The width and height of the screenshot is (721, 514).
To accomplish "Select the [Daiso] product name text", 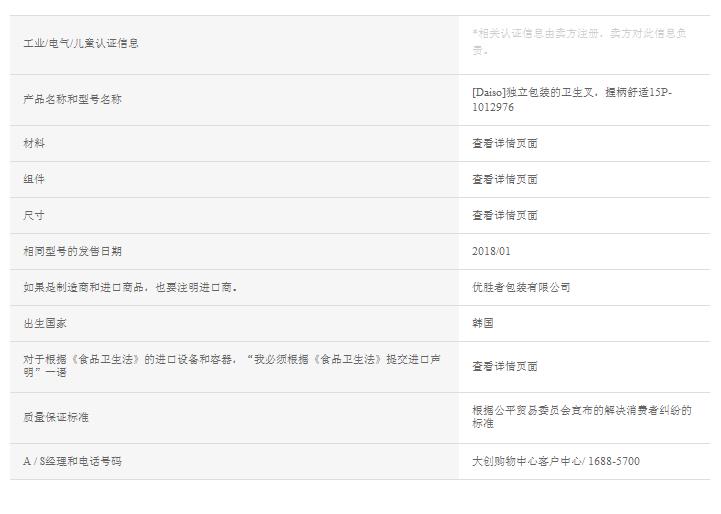I will tap(571, 99).
